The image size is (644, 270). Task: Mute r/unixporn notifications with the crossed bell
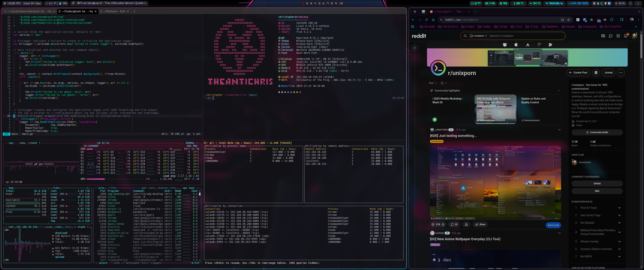point(596,72)
